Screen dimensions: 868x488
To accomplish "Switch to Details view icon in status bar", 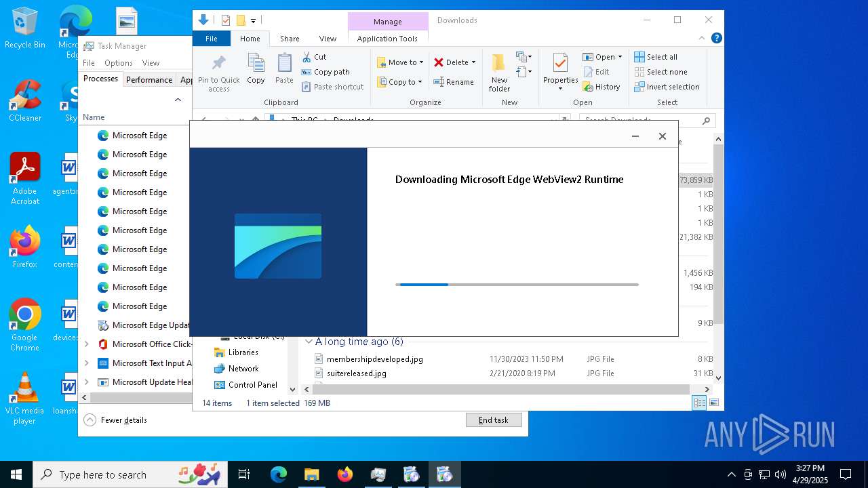I will [x=700, y=403].
